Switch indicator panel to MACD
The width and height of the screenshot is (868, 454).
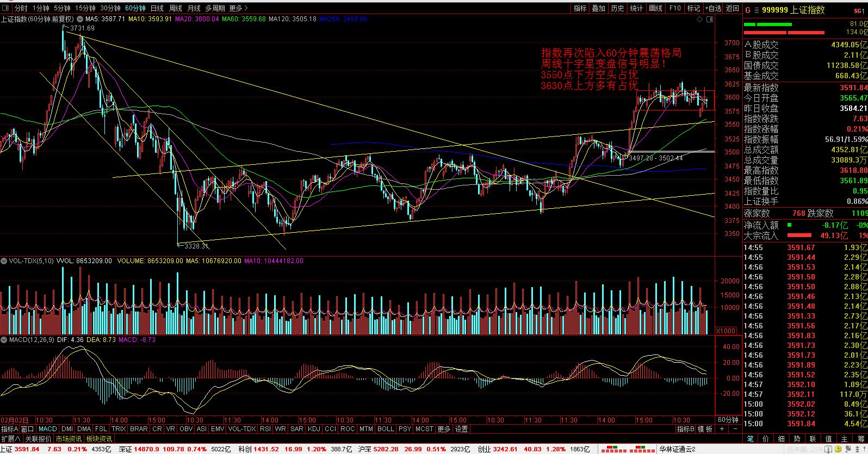point(47,429)
